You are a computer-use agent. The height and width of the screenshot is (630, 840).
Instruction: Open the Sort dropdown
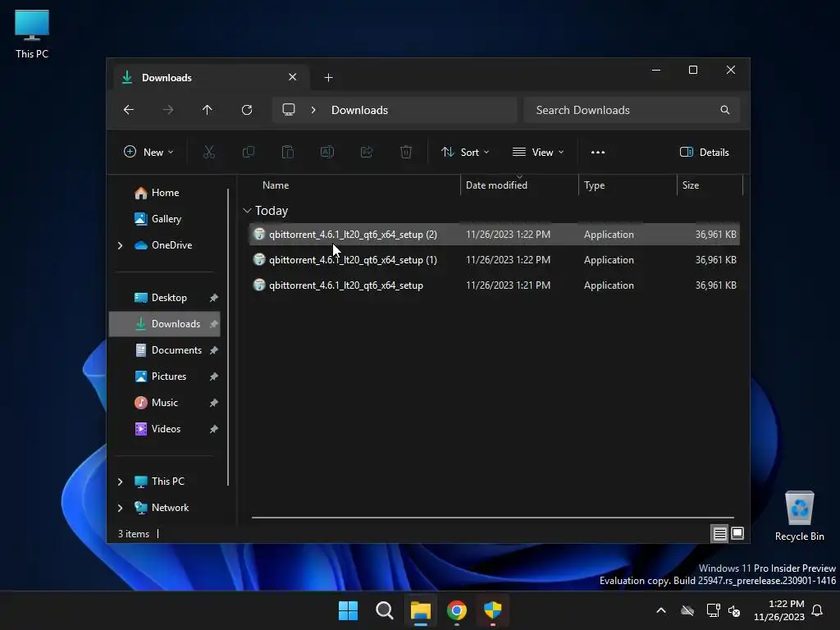click(465, 152)
